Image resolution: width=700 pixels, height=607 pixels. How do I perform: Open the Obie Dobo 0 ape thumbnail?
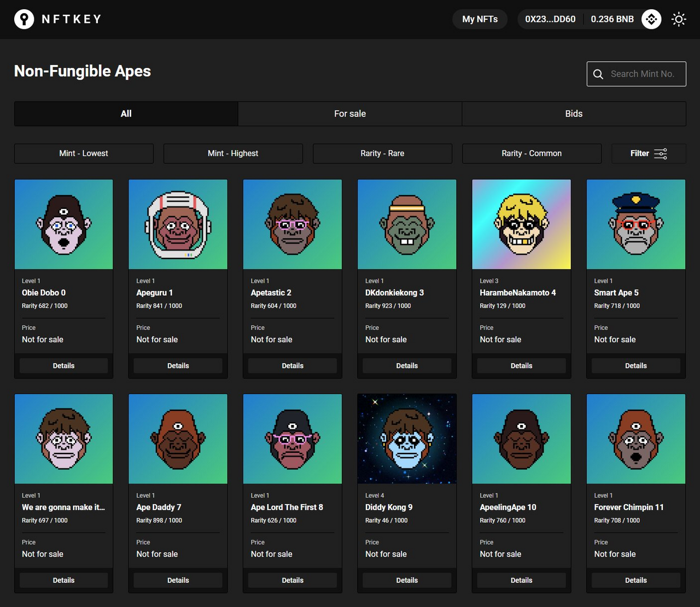pyautogui.click(x=64, y=224)
